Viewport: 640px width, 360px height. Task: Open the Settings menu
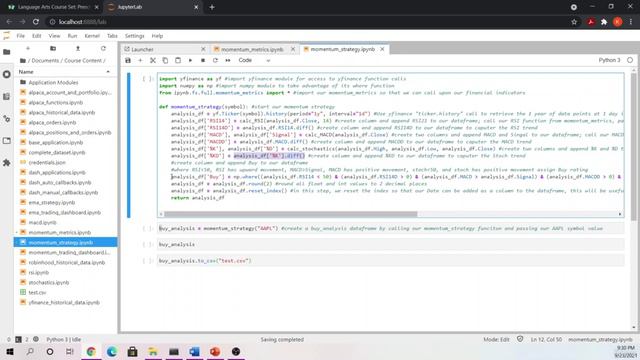pyautogui.click(x=135, y=36)
